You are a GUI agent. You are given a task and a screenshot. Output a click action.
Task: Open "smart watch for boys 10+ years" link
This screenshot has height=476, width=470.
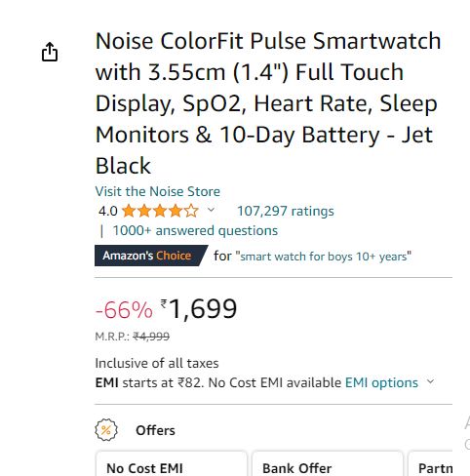(324, 257)
